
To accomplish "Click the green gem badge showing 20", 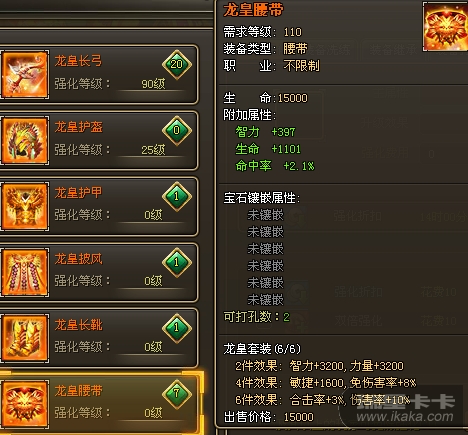I will tap(177, 64).
